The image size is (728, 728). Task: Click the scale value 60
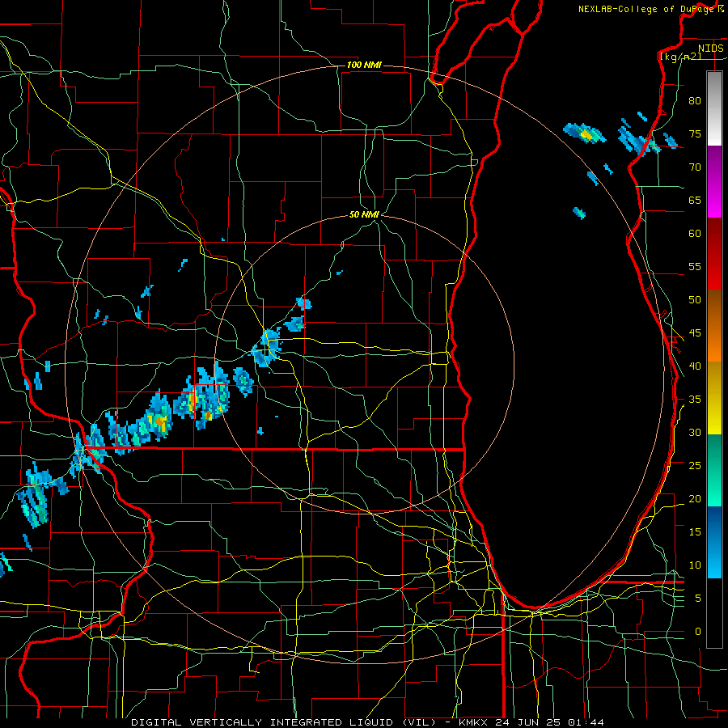[695, 234]
